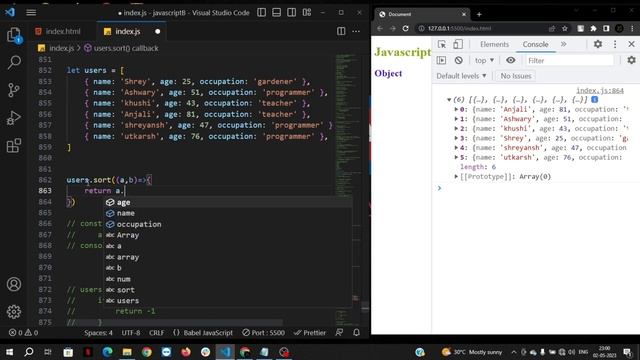640x360 pixels.
Task: Stop Live Server via Port : 5500
Action: point(263,333)
